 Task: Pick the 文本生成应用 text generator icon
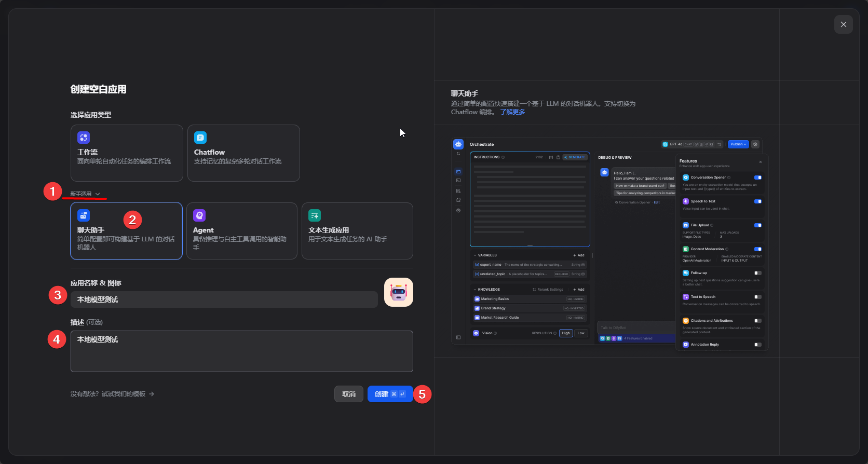click(315, 215)
